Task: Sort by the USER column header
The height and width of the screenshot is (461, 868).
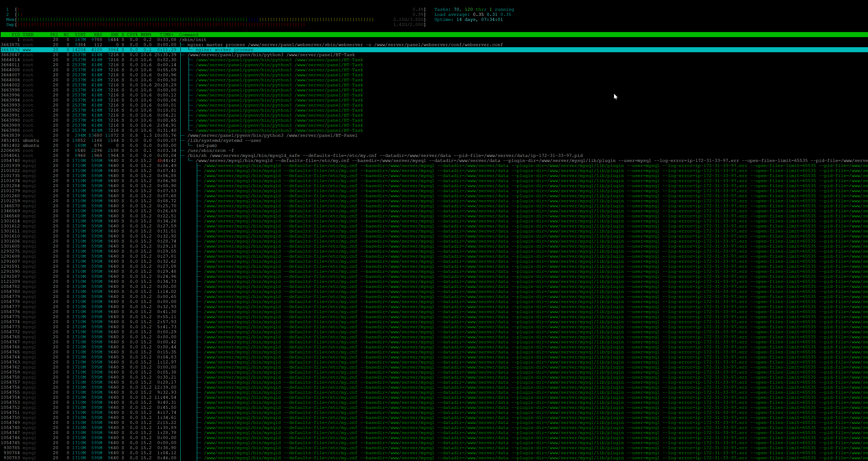Action: tap(28, 35)
